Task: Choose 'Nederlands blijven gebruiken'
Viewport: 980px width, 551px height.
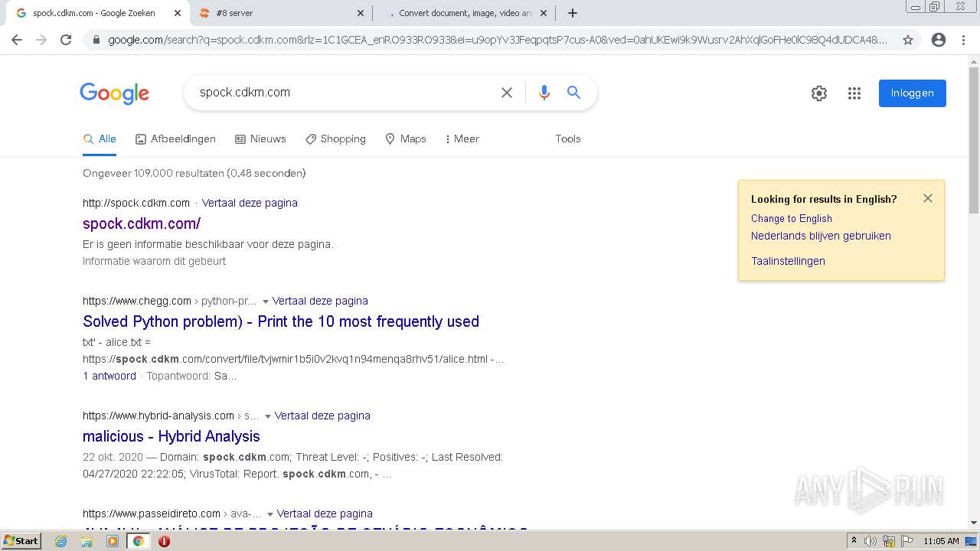Action: tap(821, 236)
